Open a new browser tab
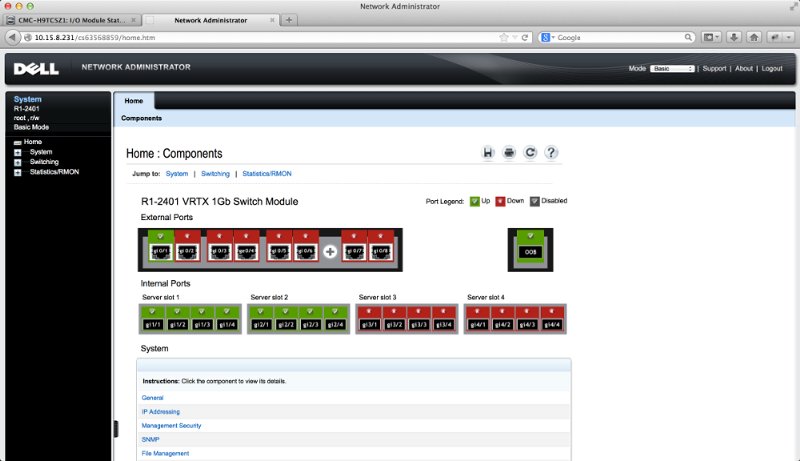The width and height of the screenshot is (800, 461). click(289, 20)
